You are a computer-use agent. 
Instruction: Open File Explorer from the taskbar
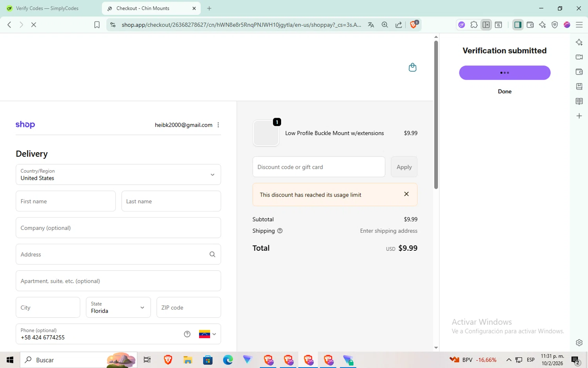(x=188, y=360)
